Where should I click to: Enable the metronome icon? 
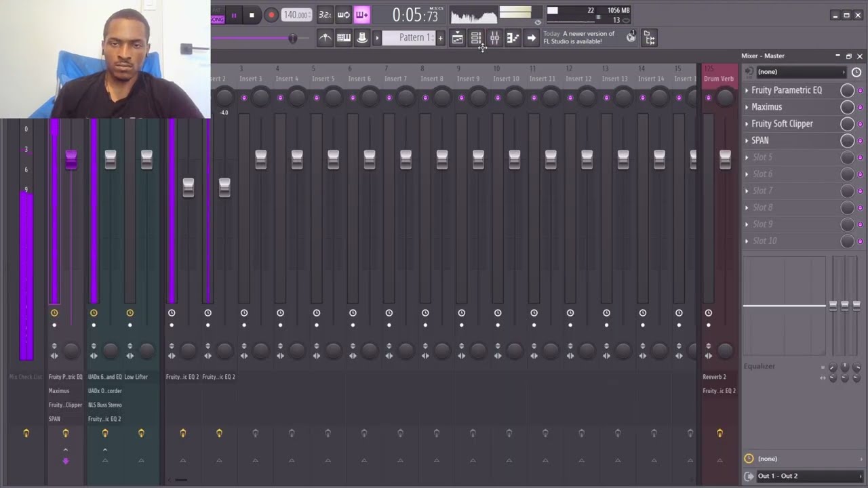click(325, 38)
